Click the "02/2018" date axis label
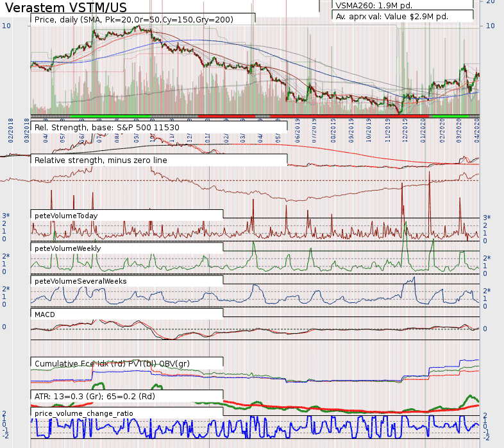Screen dimensions: 504x448 pos(11,131)
